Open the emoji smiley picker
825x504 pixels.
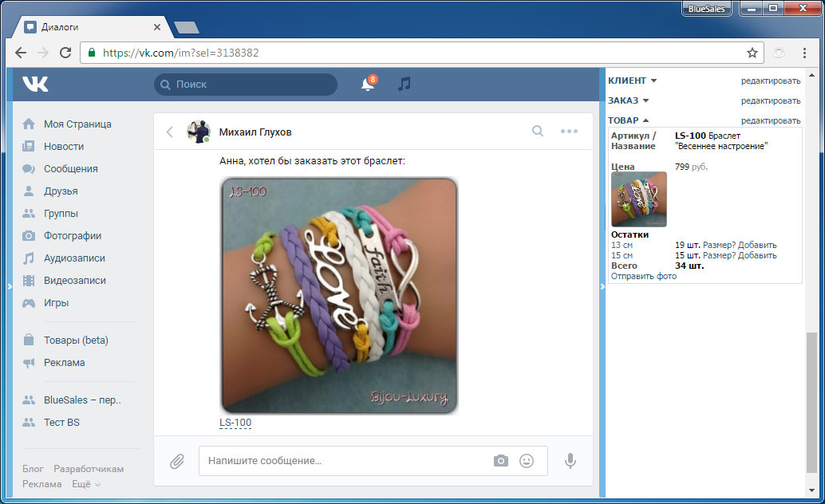pos(527,461)
